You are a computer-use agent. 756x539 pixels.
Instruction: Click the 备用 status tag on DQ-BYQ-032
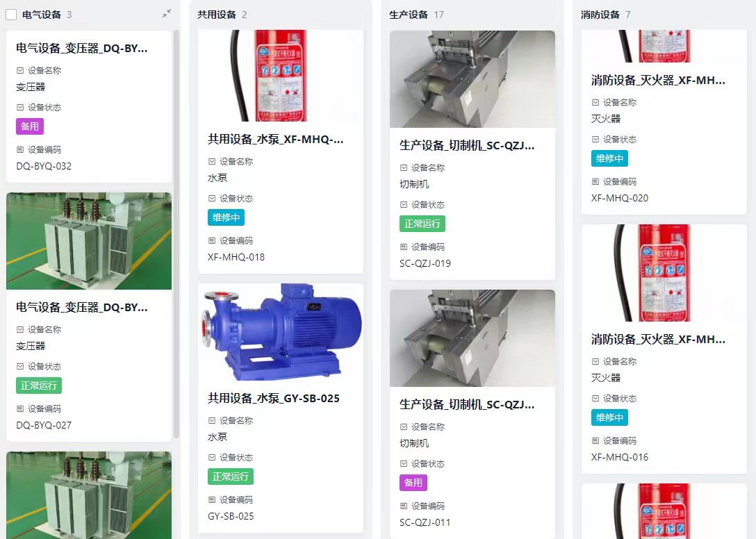(x=30, y=126)
